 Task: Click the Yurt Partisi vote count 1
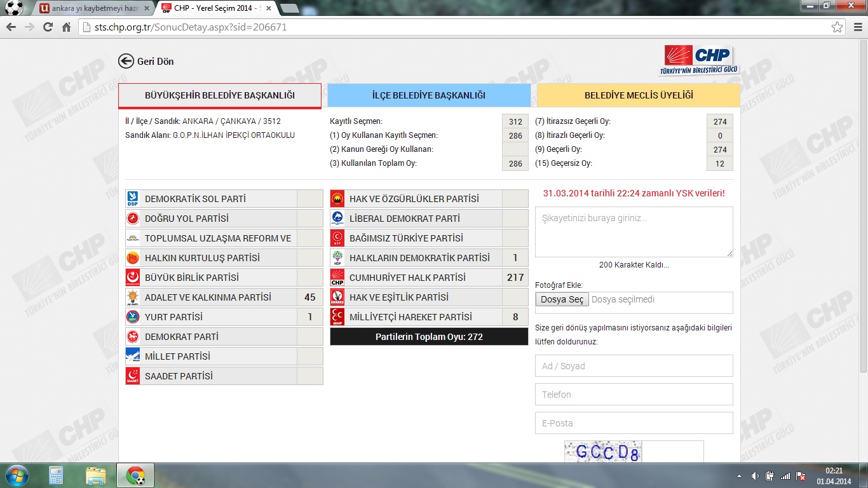(310, 317)
